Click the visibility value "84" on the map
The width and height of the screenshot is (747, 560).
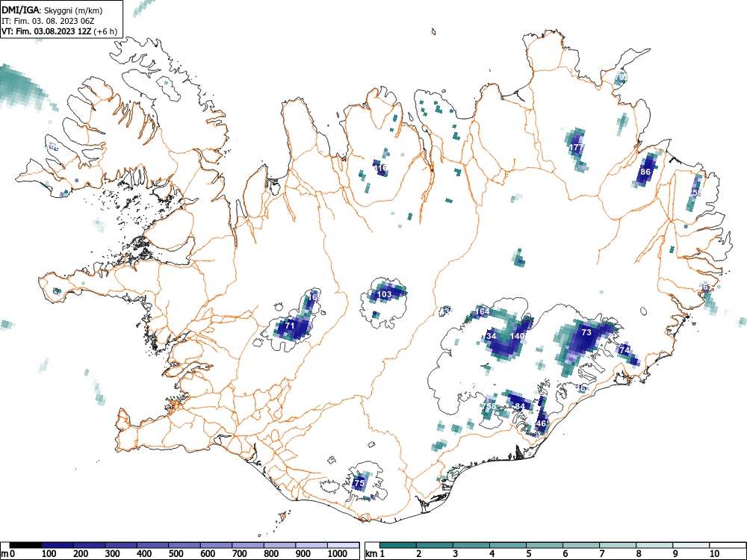(x=520, y=406)
